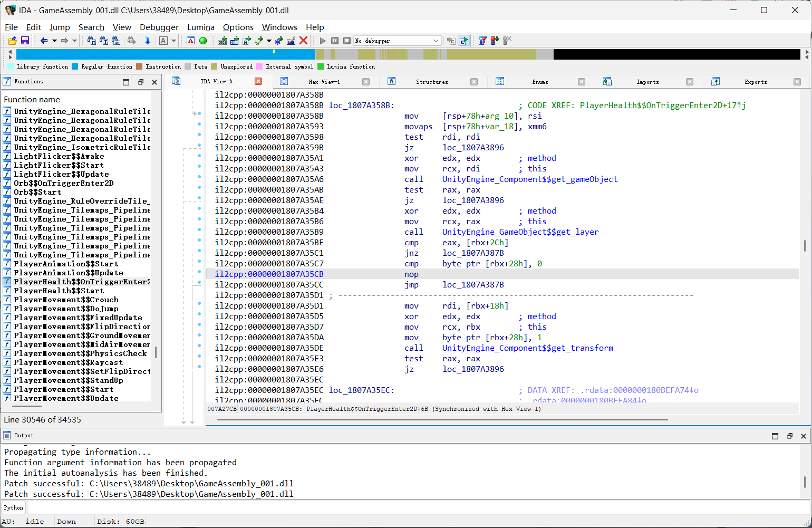Start the process with the play button
Image resolution: width=812 pixels, height=528 pixels.
(323, 41)
